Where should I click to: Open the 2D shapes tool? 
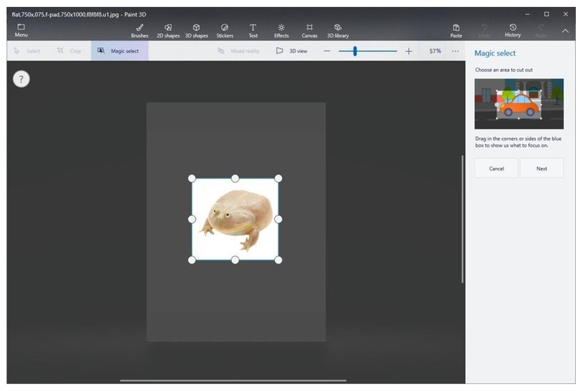coord(168,30)
